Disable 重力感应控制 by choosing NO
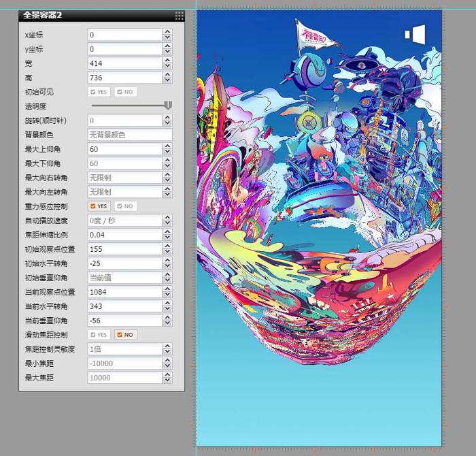Screen dimensions: 476x456 click(x=125, y=206)
